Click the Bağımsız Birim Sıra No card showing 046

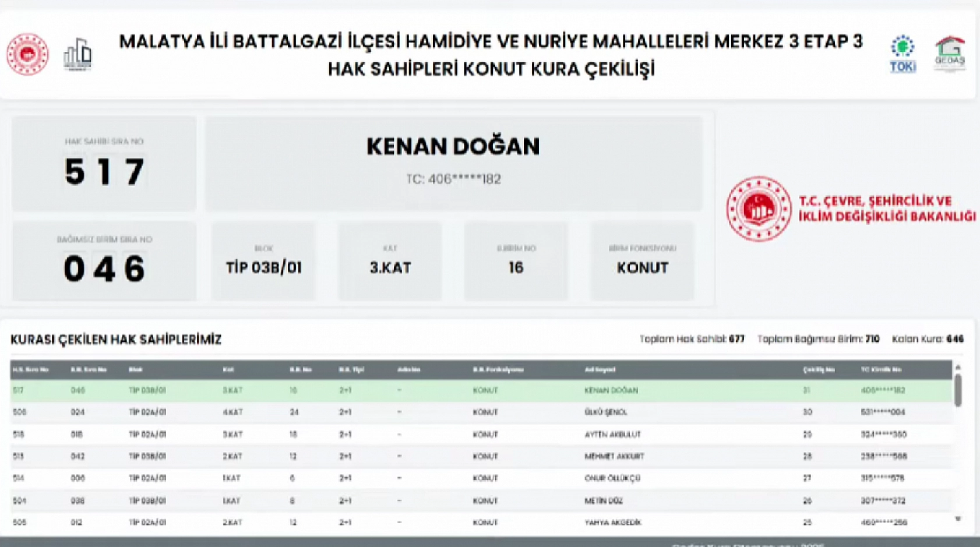click(104, 260)
